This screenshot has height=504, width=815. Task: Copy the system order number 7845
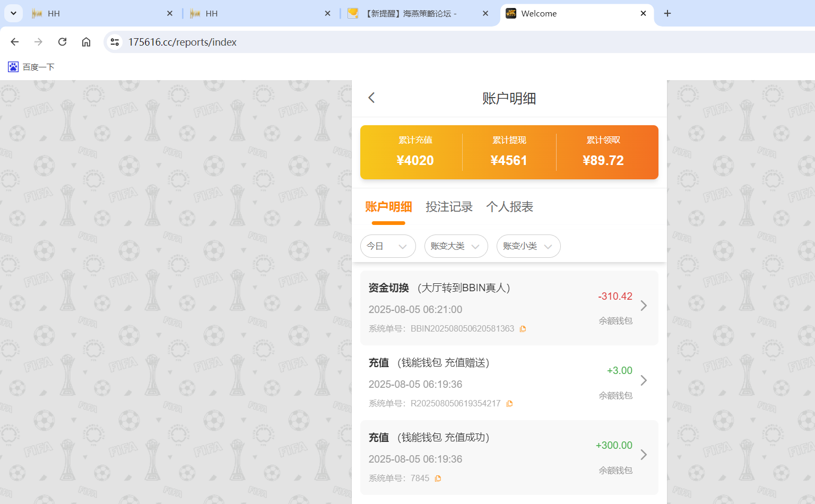click(x=438, y=478)
